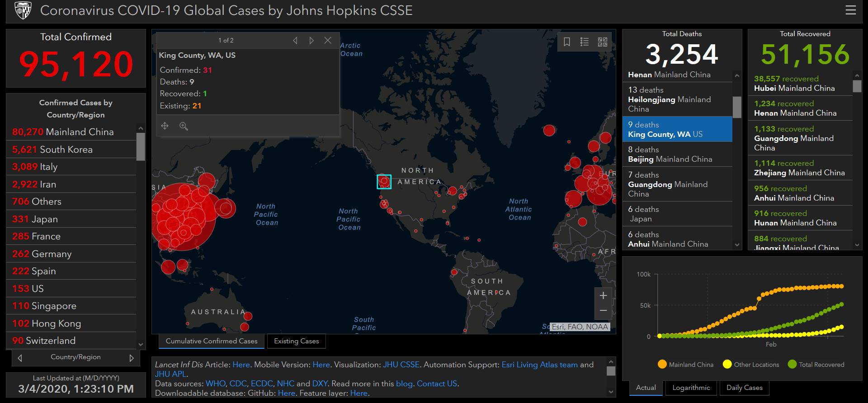Select 331 Japan row

pyautogui.click(x=71, y=219)
